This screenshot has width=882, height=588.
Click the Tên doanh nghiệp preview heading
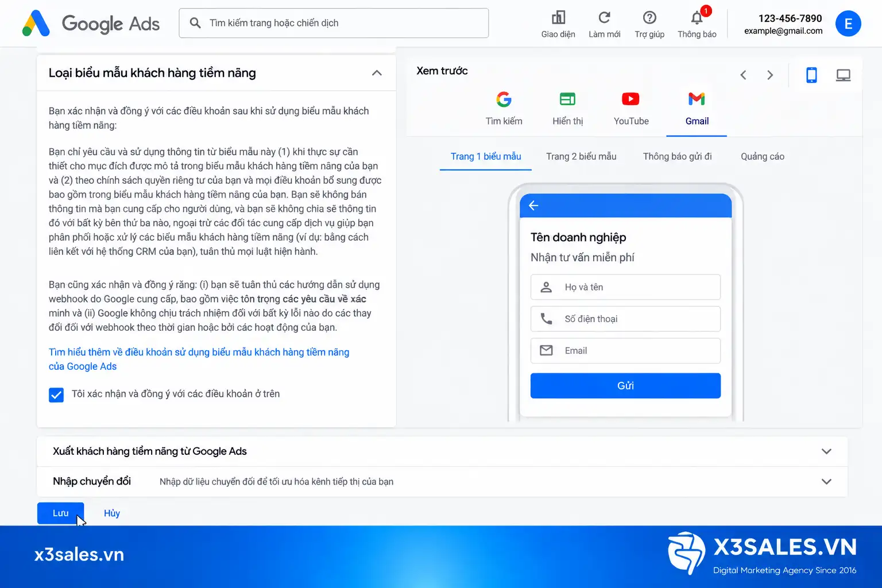click(x=578, y=238)
